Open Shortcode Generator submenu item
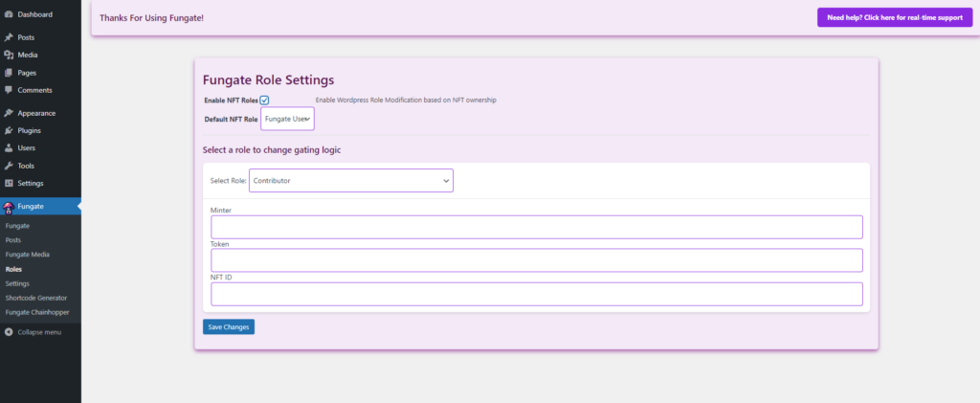The image size is (980, 403). click(36, 298)
